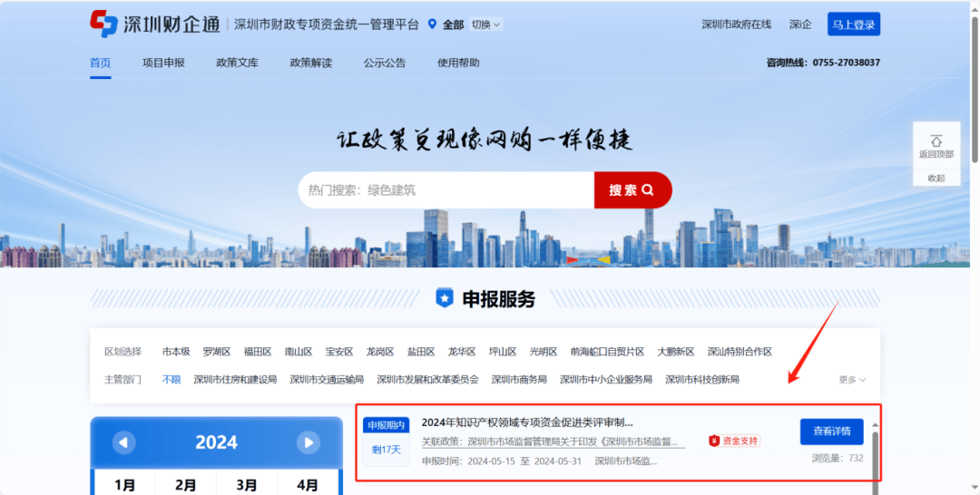Select 福田区 district filter

click(x=258, y=352)
